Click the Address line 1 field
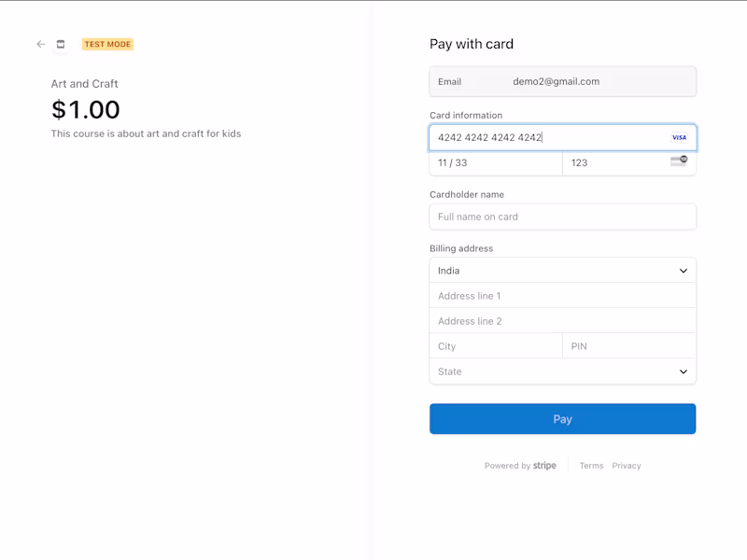This screenshot has height=560, width=747. (562, 296)
